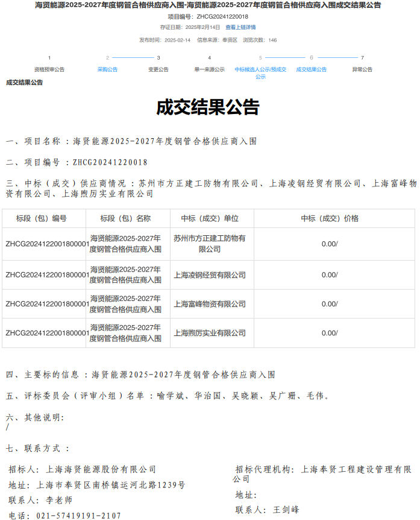Select 上海凌钢经贸有限公司 table cell
Image resolution: width=420 pixels, height=520 pixels.
(209, 275)
